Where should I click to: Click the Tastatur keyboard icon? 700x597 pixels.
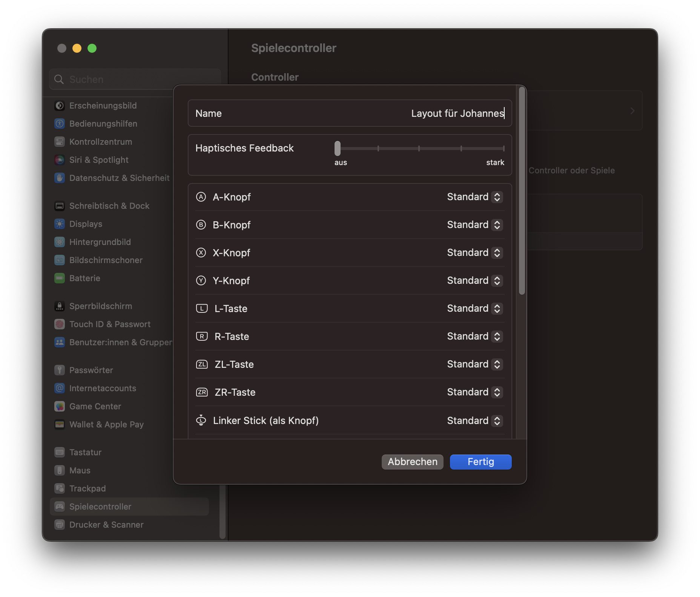(x=60, y=452)
